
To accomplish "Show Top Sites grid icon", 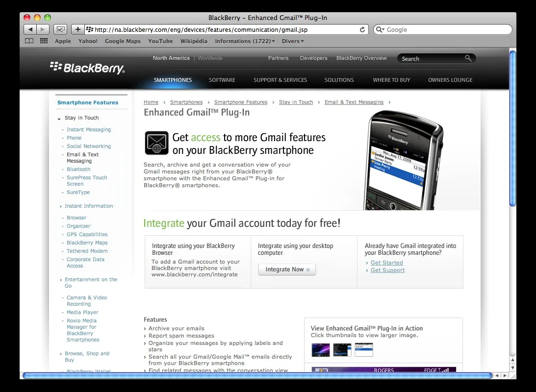I will pos(44,41).
